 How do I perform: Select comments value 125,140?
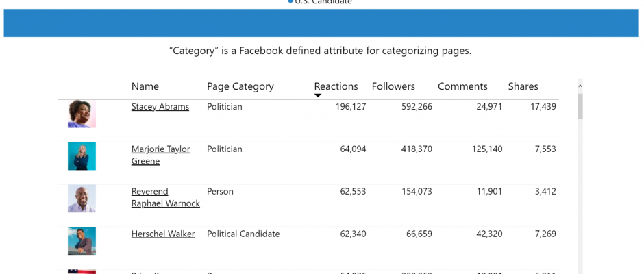(x=486, y=149)
